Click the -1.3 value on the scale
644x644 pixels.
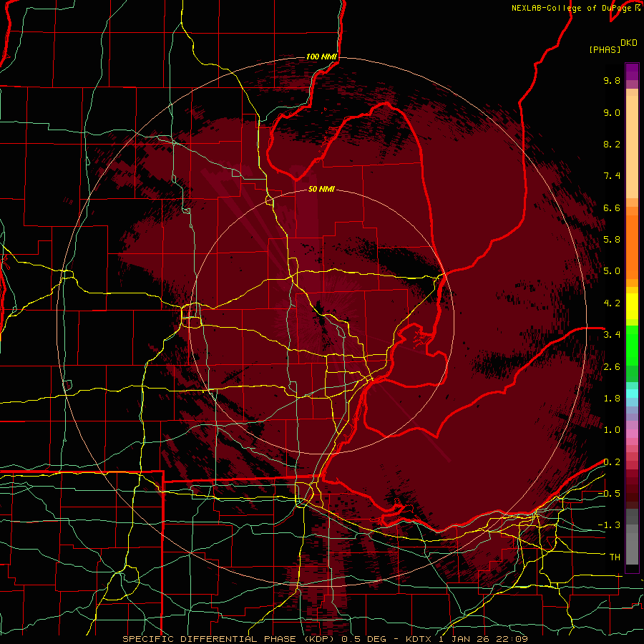(609, 525)
